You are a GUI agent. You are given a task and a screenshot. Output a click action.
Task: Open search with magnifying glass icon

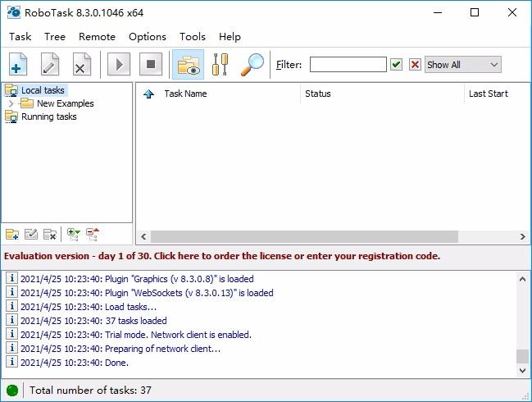(252, 64)
